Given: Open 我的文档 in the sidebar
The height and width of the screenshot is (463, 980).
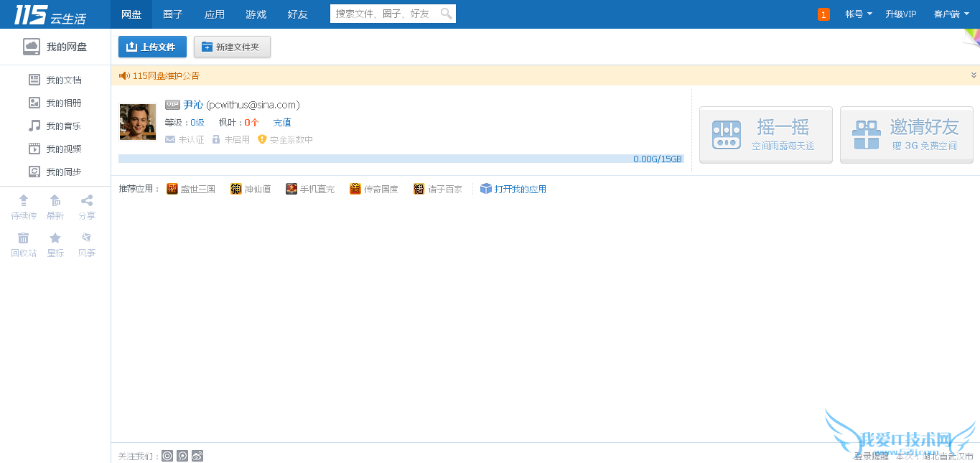Looking at the screenshot, I should tap(55, 80).
